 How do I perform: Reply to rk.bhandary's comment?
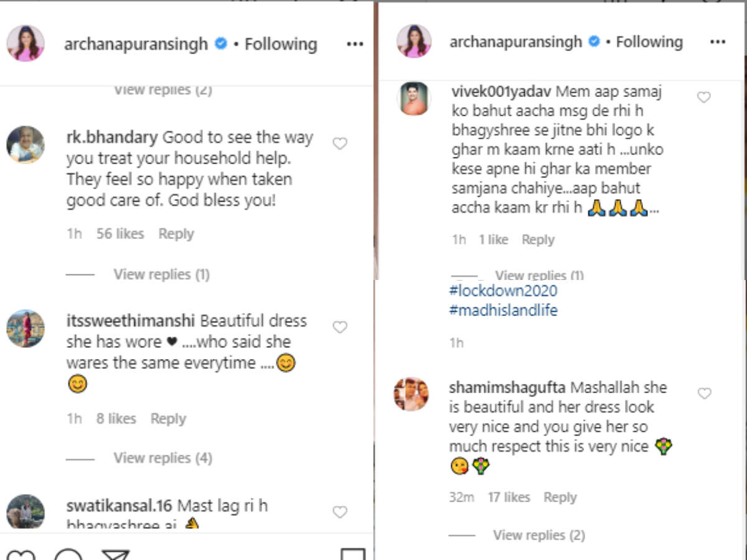click(x=176, y=234)
